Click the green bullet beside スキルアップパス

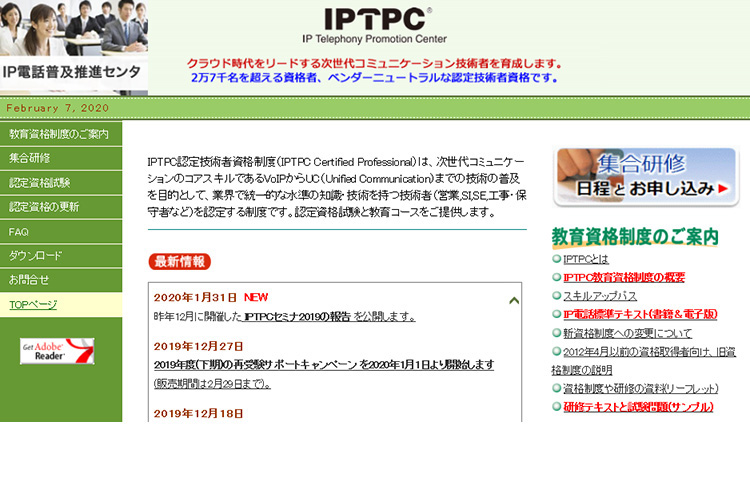[556, 296]
